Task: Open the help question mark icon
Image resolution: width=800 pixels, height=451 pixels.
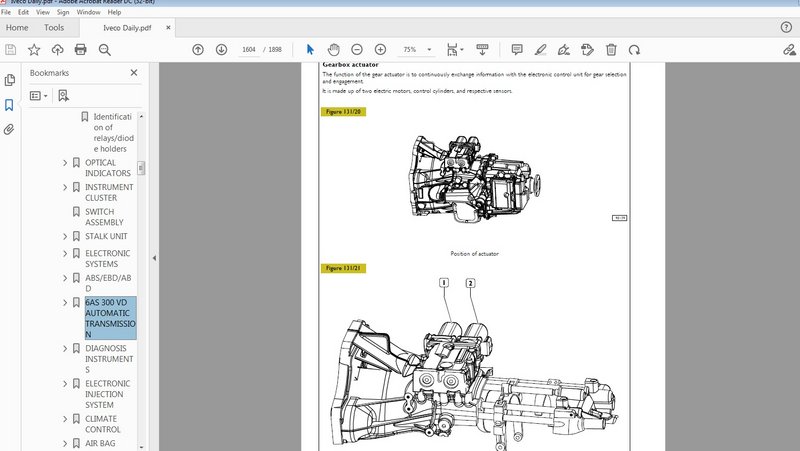Action: [786, 28]
